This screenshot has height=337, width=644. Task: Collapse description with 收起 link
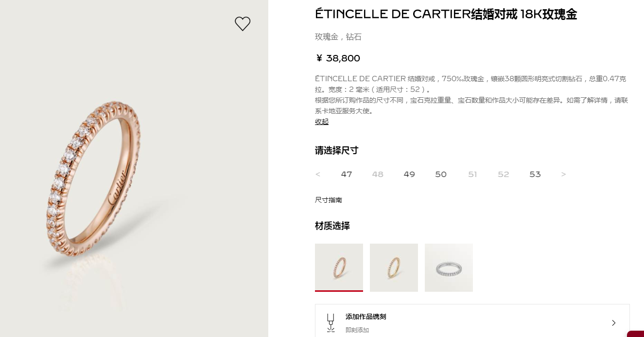[322, 122]
